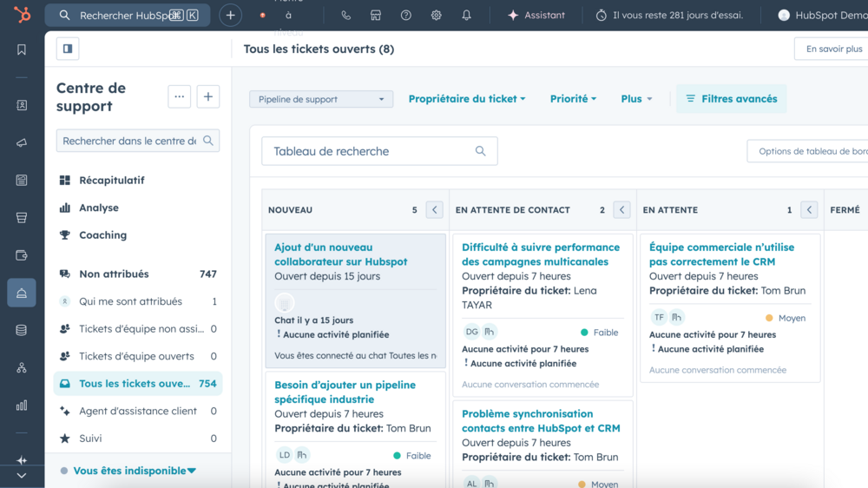Open ticket Équipe commerciale n'utilise pas correctement
This screenshot has width=868, height=488.
pyautogui.click(x=721, y=254)
